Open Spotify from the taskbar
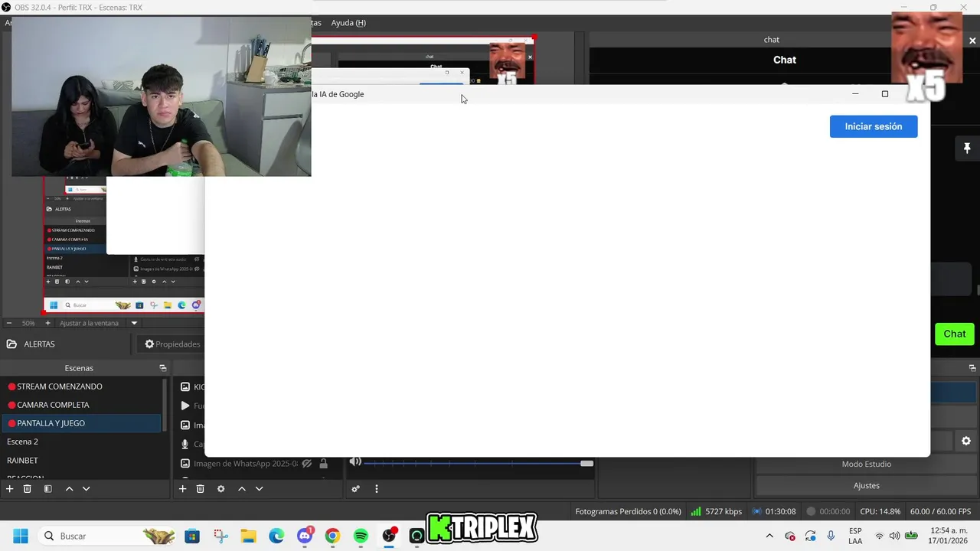This screenshot has height=551, width=980. [x=361, y=536]
